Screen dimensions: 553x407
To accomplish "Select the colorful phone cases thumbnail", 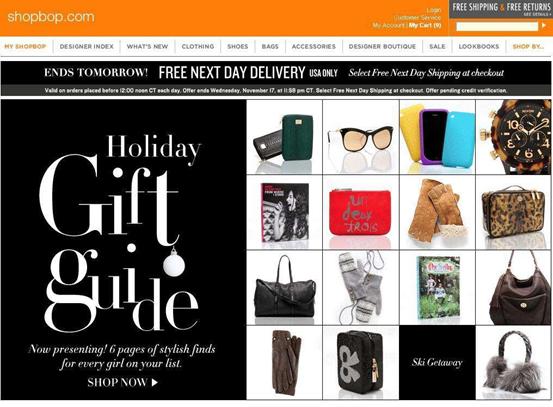I will pyautogui.click(x=437, y=137).
